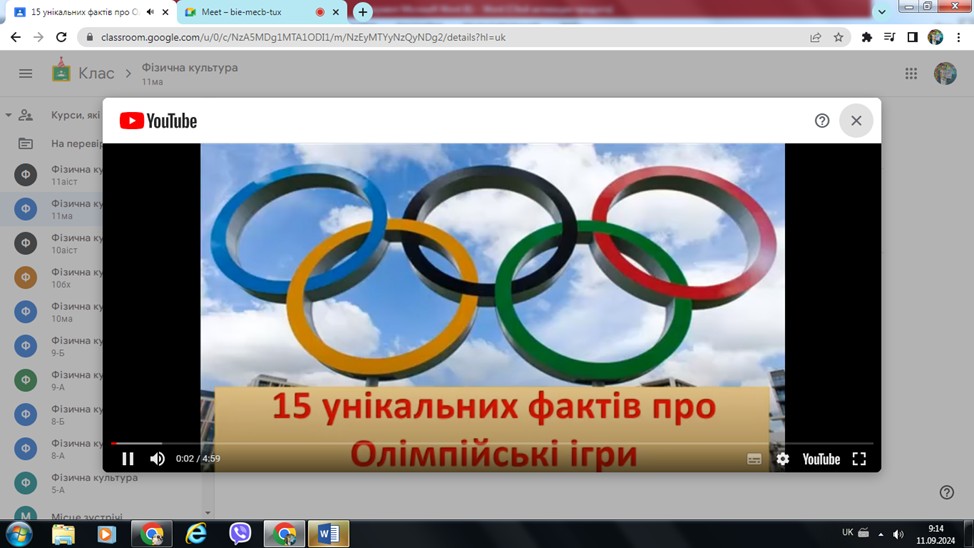This screenshot has width=974, height=548.
Task: Expand the tab search dropdown arrow
Action: [881, 12]
